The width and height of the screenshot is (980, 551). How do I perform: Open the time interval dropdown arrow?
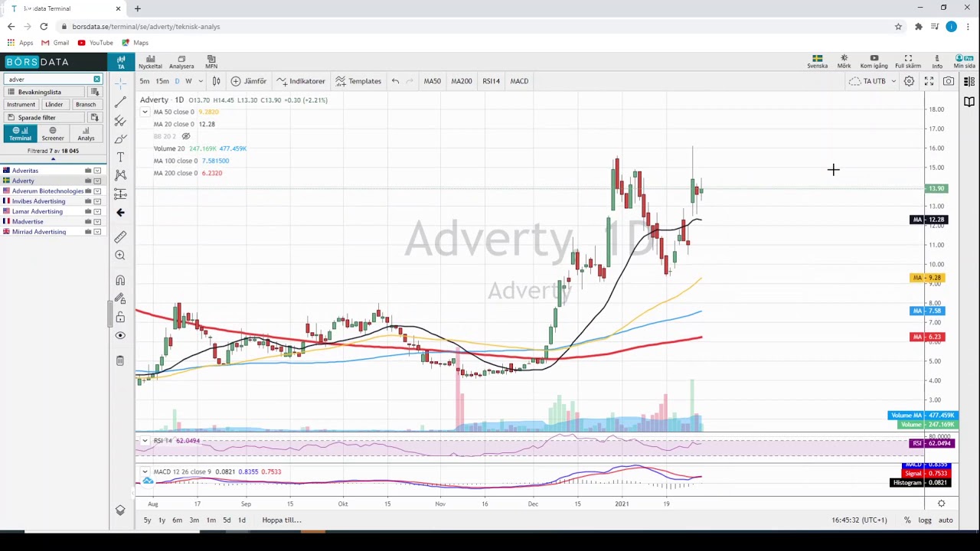[201, 81]
